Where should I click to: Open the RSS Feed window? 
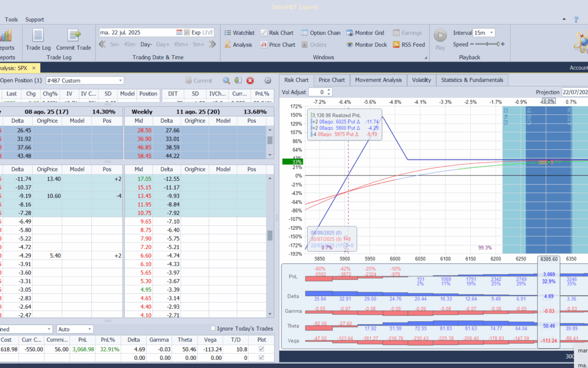click(x=409, y=45)
